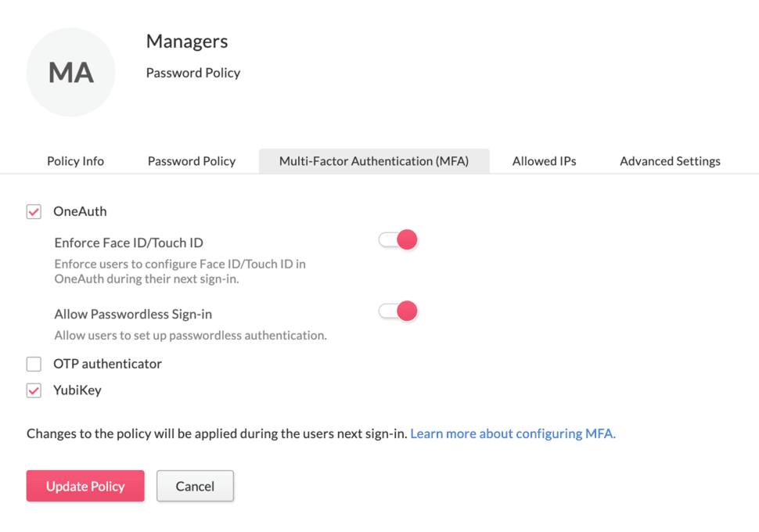Select the Multi-Factor Authentication (MFA) tab
Image resolution: width=759 pixels, height=532 pixels.
coord(374,160)
